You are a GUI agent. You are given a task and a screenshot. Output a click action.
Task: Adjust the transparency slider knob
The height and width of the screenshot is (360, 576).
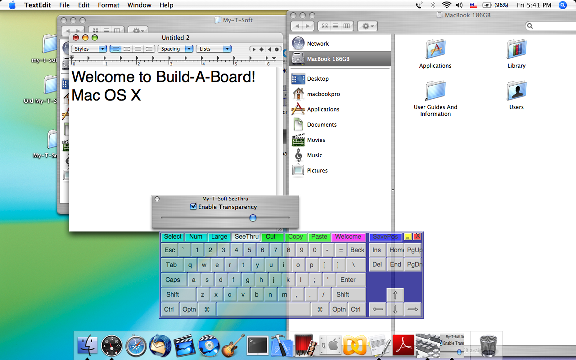(x=253, y=218)
